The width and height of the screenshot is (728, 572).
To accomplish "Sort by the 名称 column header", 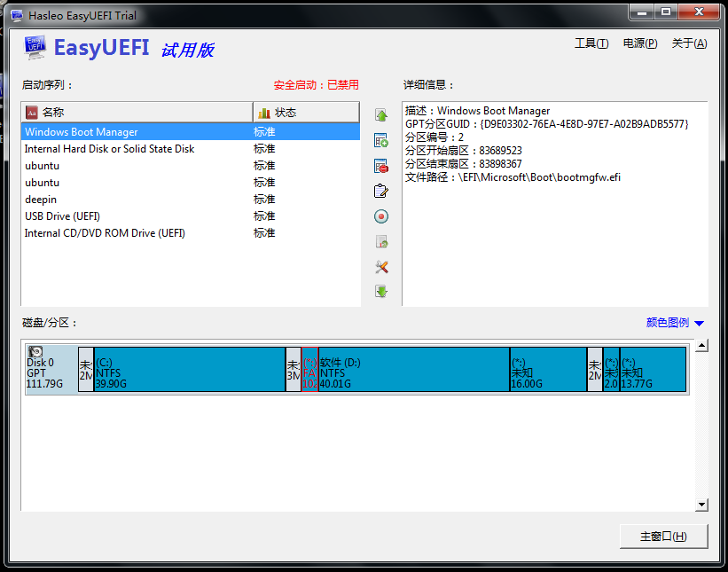I will click(137, 113).
